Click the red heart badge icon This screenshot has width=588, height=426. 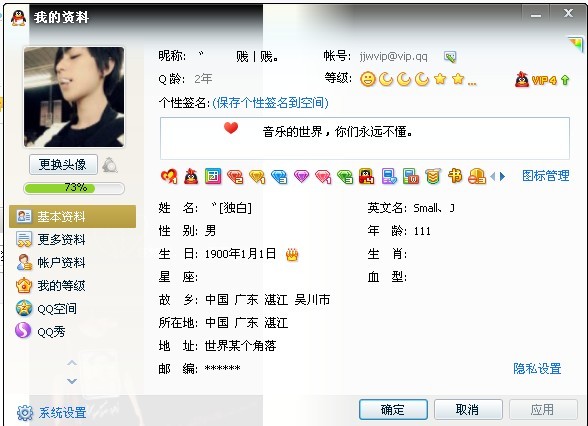(x=169, y=176)
